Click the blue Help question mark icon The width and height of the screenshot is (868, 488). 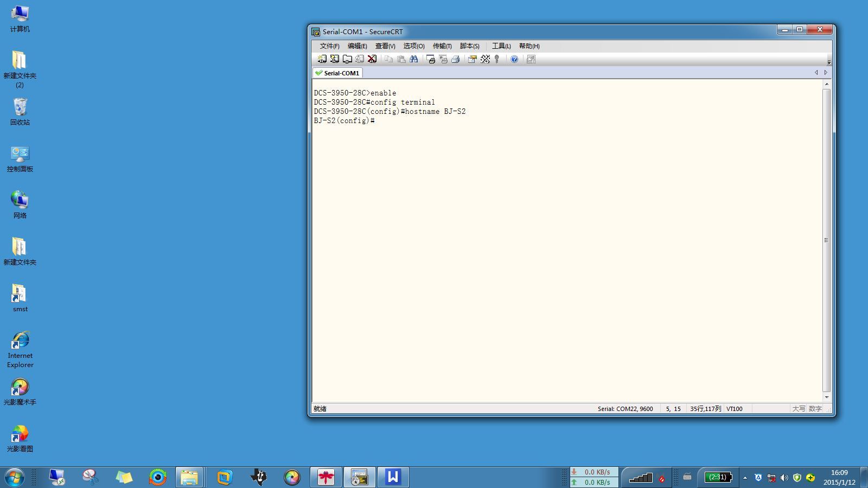[x=514, y=59]
